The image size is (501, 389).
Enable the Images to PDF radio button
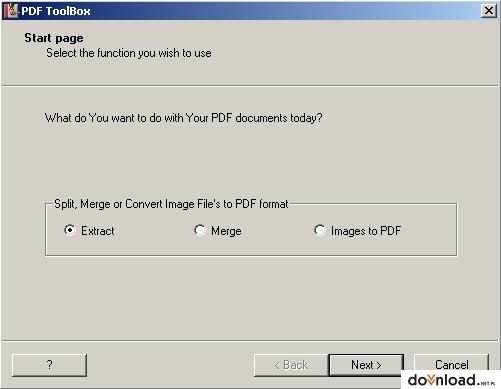[320, 230]
